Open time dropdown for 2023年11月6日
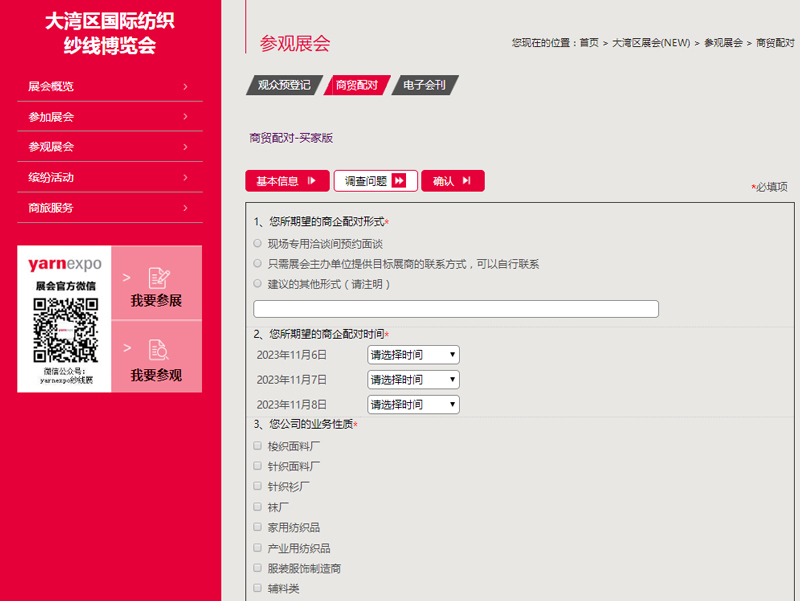The height and width of the screenshot is (601, 800). click(x=413, y=354)
